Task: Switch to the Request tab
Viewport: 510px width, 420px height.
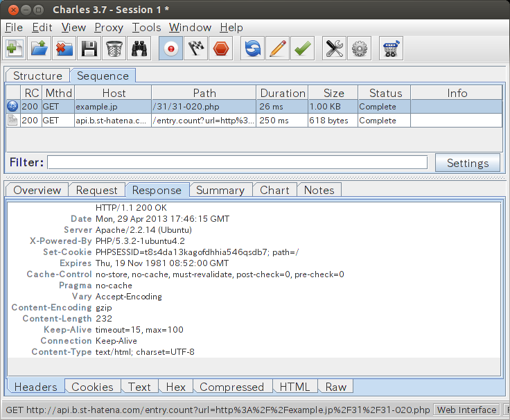Action: [x=96, y=190]
